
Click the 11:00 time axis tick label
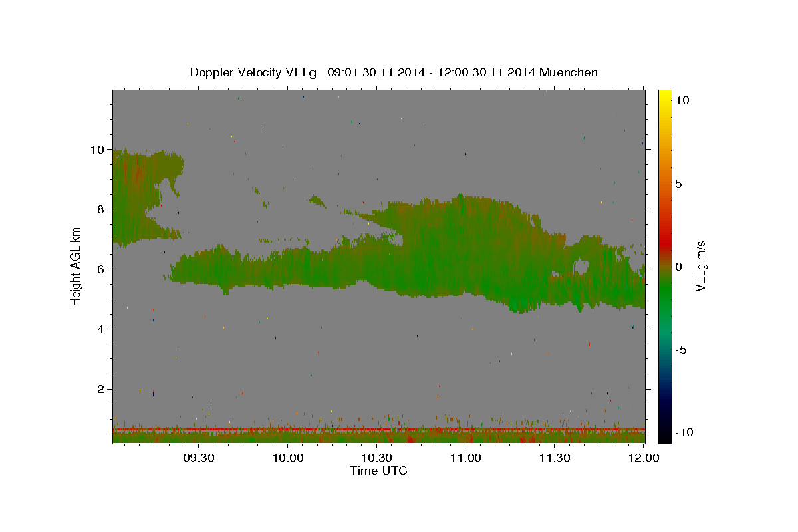[x=465, y=458]
